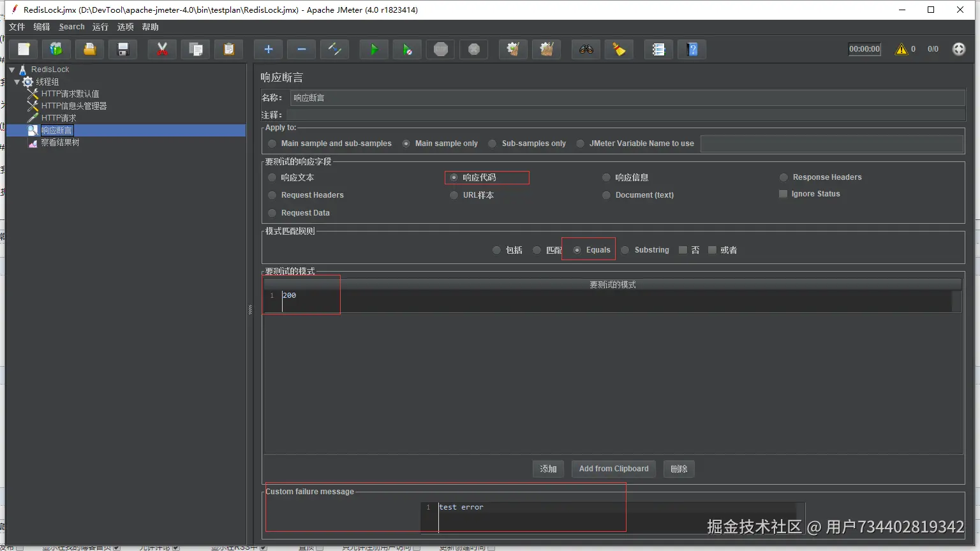
Task: Toggle the 否 (Not) checkbox
Action: click(x=683, y=250)
